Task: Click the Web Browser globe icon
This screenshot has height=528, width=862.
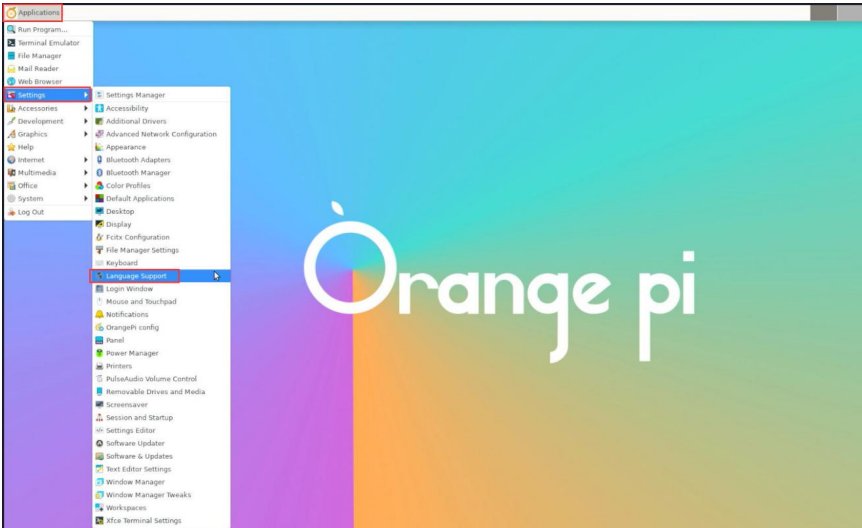Action: point(11,81)
